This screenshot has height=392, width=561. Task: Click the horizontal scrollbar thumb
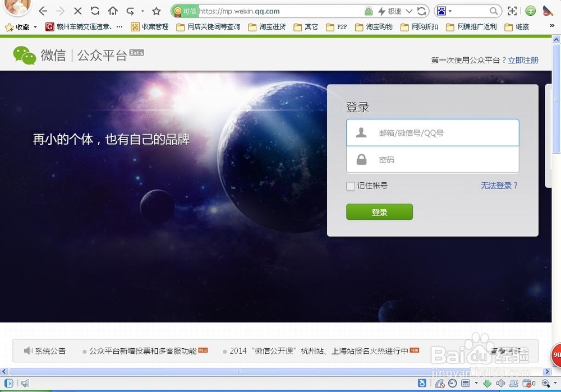(x=240, y=372)
